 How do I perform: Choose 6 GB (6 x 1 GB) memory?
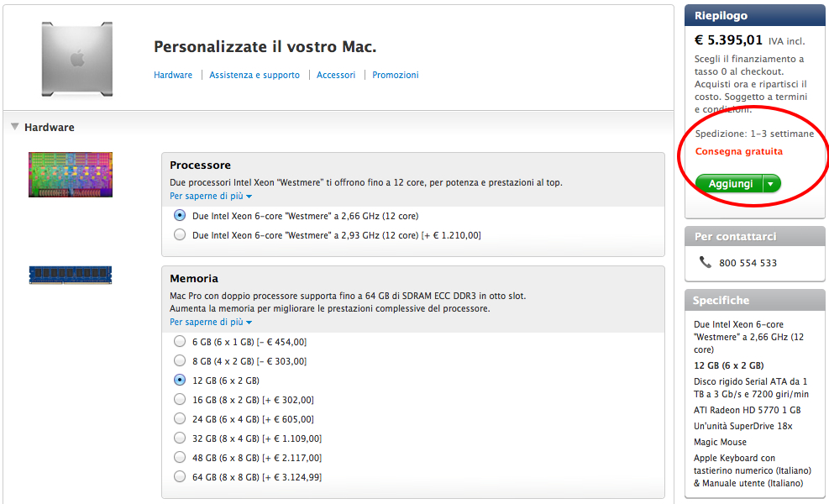pyautogui.click(x=180, y=342)
